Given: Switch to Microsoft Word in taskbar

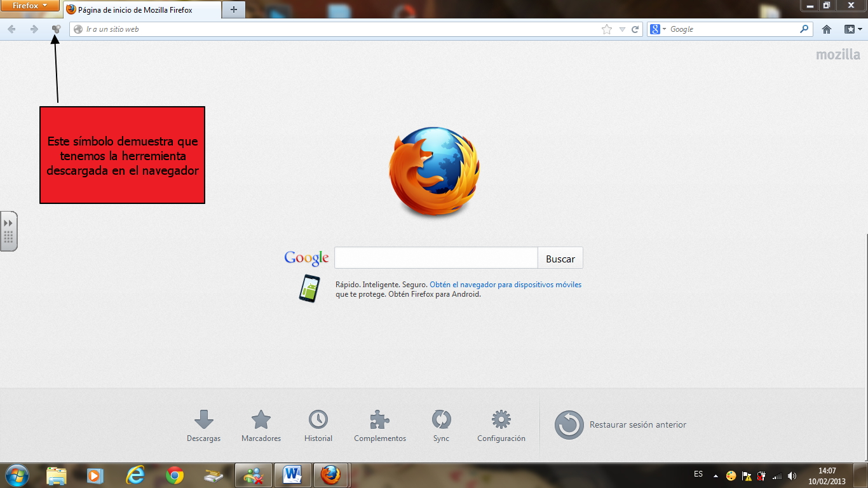Looking at the screenshot, I should pos(292,475).
